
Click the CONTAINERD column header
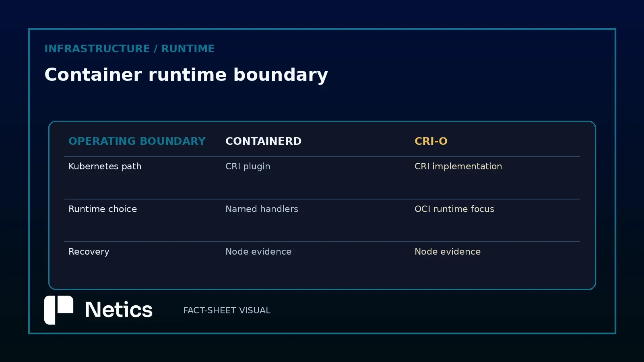point(263,141)
